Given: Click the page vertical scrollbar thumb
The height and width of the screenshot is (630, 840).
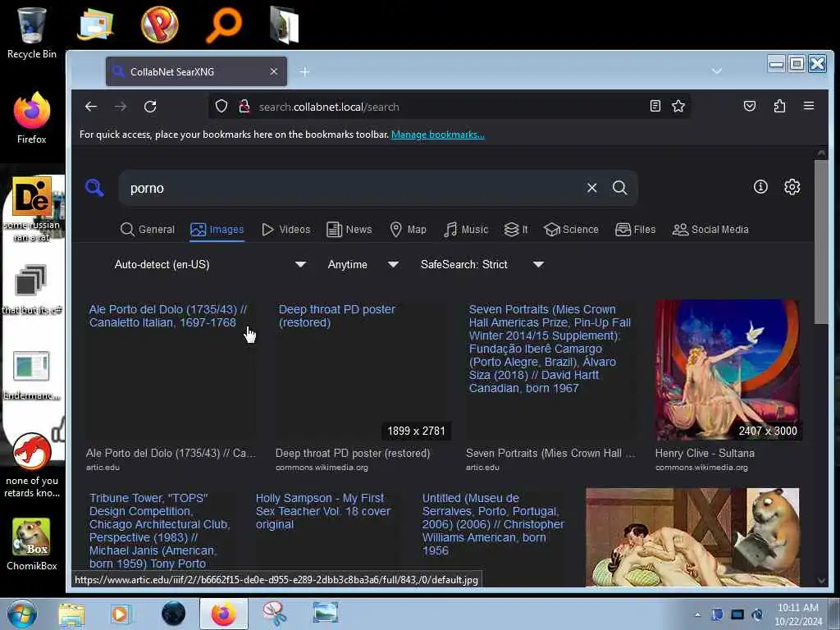Looking at the screenshot, I should 820,242.
